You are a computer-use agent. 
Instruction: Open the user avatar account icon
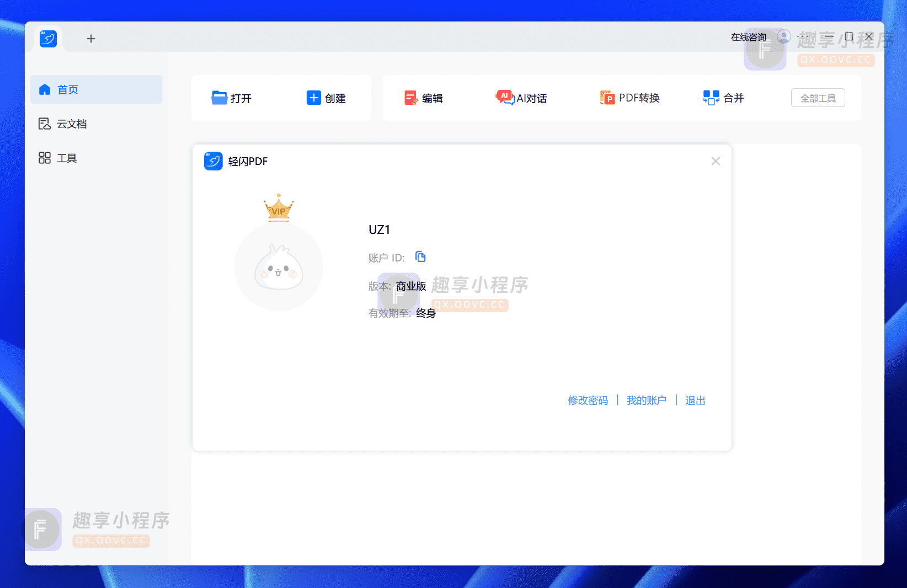click(x=783, y=37)
